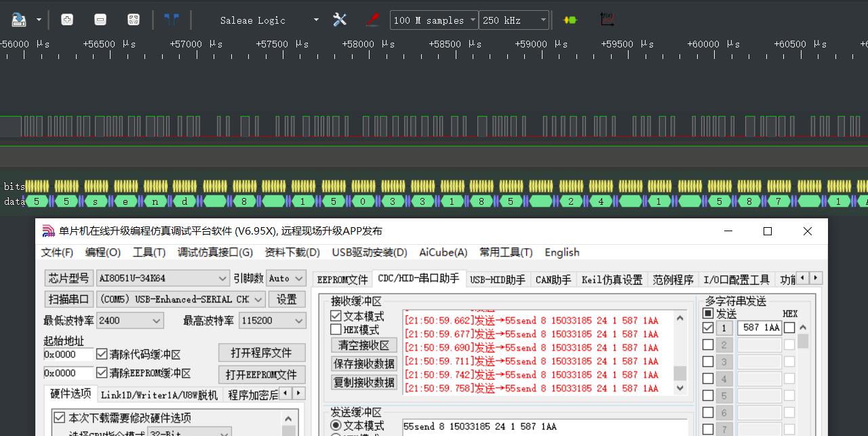Open the 编程(O) menu
Viewport: 868px width, 436px height.
pyautogui.click(x=103, y=252)
